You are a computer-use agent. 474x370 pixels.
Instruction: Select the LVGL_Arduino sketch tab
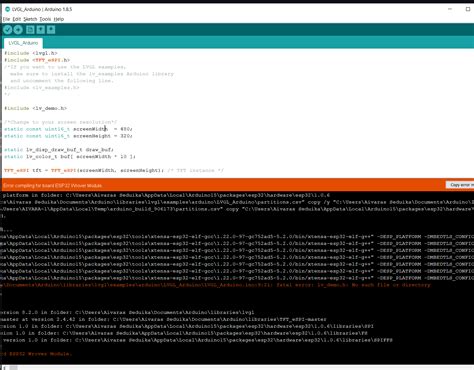click(x=23, y=43)
